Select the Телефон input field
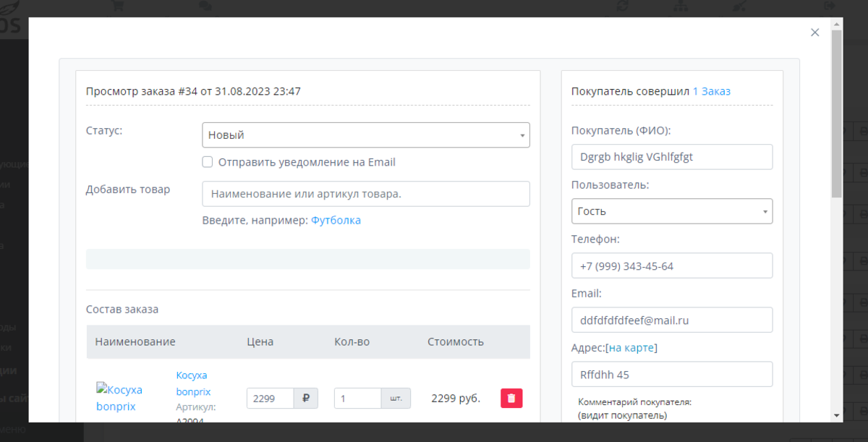Viewport: 868px width, 442px height. pyautogui.click(x=671, y=265)
